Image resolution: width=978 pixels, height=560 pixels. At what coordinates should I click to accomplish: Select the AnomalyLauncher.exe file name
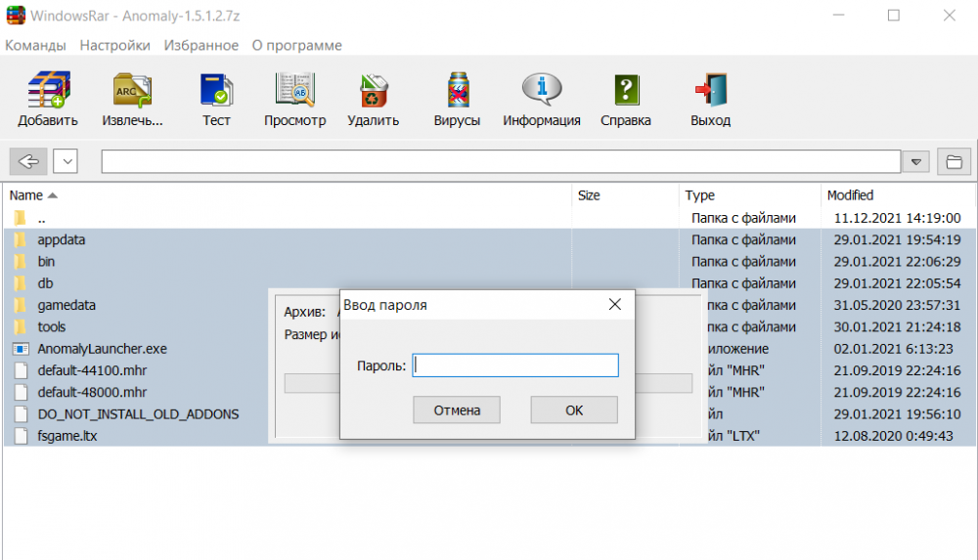click(x=103, y=349)
